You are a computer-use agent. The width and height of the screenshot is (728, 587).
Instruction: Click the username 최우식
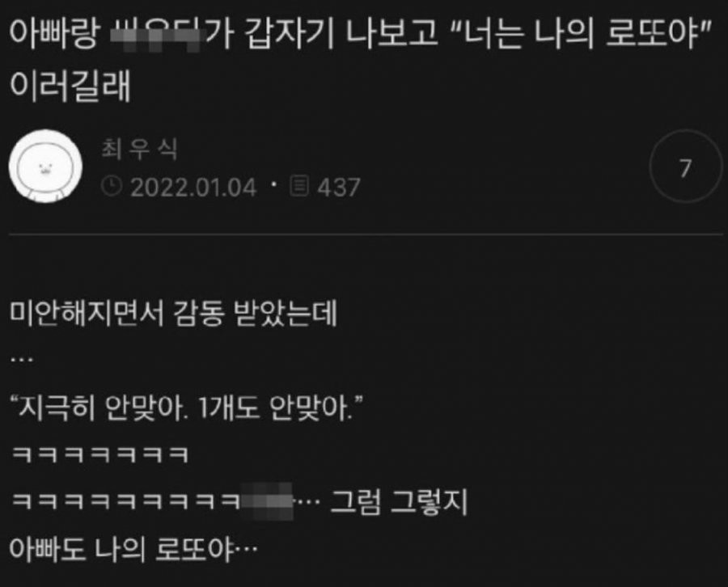coord(139,150)
